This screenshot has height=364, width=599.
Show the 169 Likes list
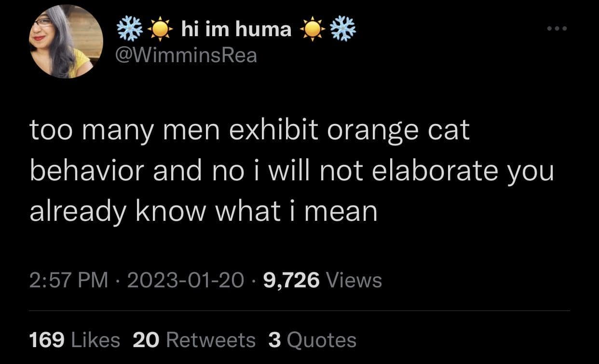pyautogui.click(x=74, y=340)
